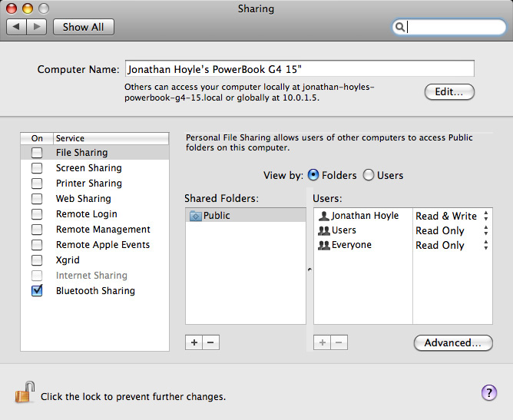The width and height of the screenshot is (513, 420).
Task: Click the Computer Name text field
Action: pos(300,68)
